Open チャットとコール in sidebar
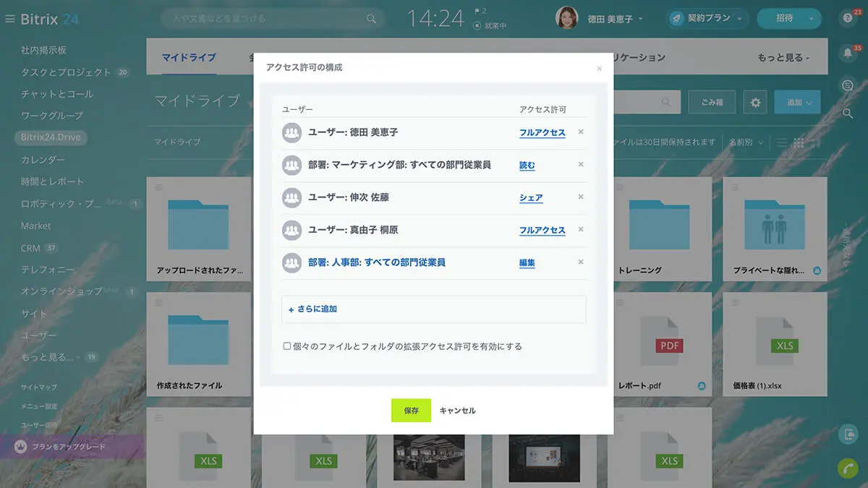868x488 pixels. 57,94
